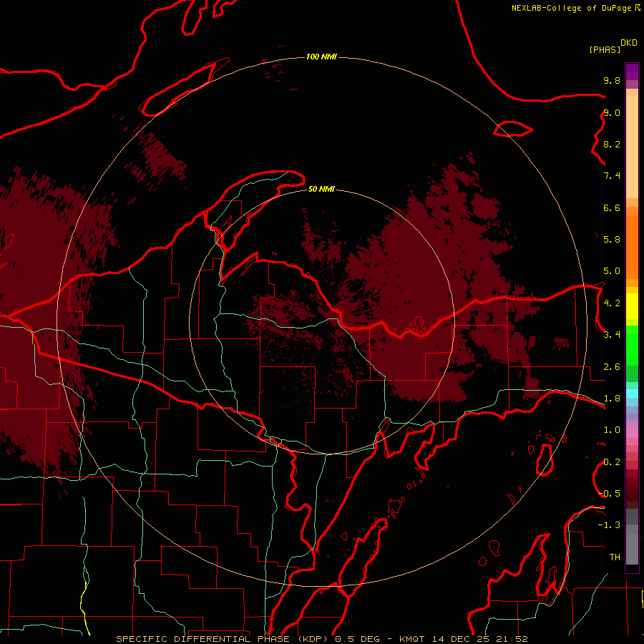Image resolution: width=644 pixels, height=644 pixels.
Task: Pick the bright yellow segment of the color bar
Action: [632, 306]
